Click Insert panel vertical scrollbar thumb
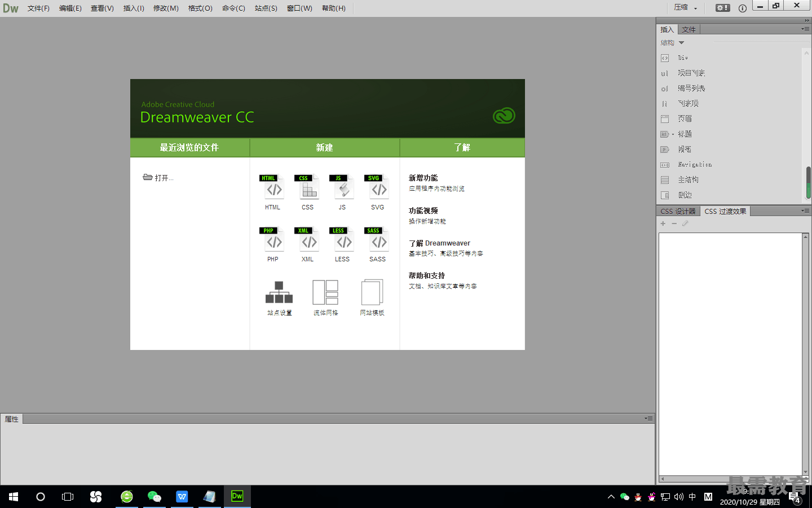 click(x=808, y=182)
